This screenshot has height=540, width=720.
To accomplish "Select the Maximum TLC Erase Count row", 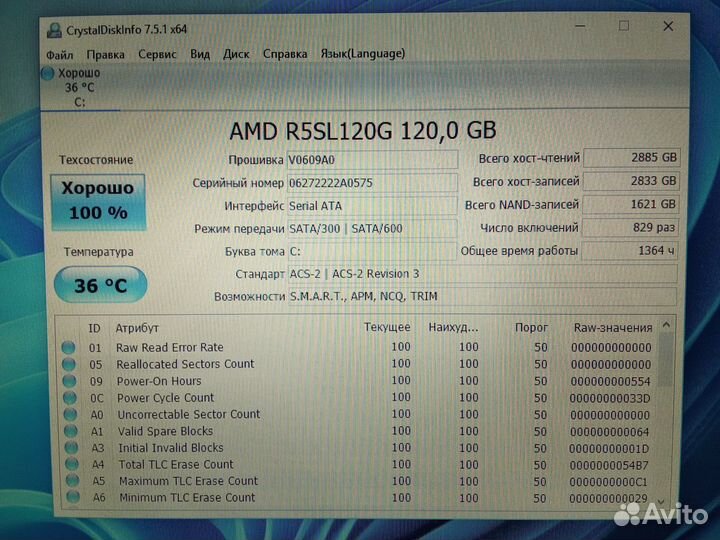I will tap(357, 481).
